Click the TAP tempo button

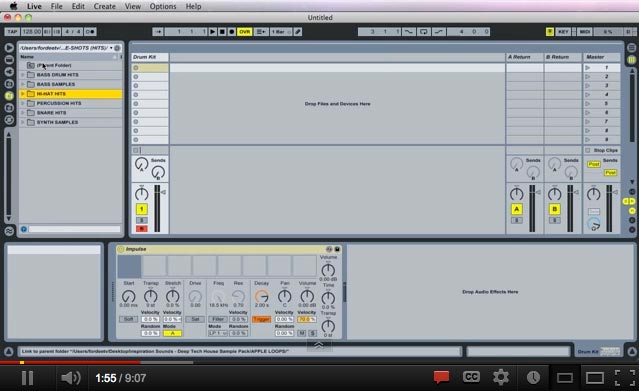click(x=12, y=32)
